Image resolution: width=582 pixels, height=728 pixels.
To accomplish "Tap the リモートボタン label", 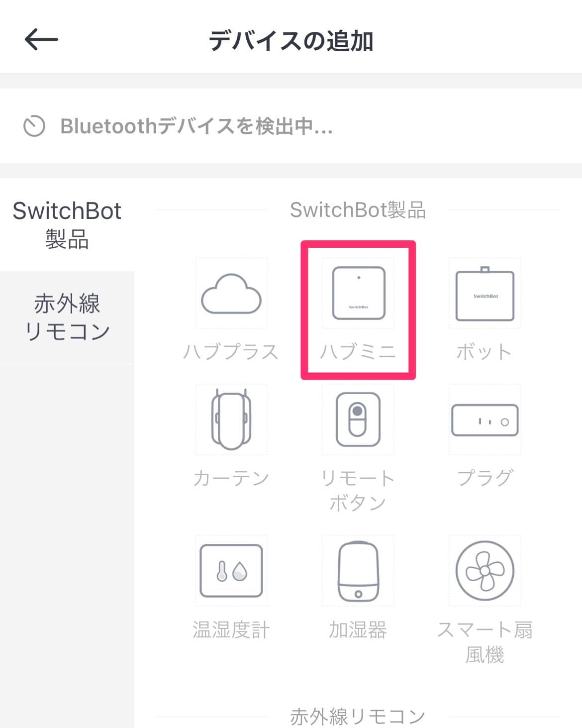I will point(358,490).
